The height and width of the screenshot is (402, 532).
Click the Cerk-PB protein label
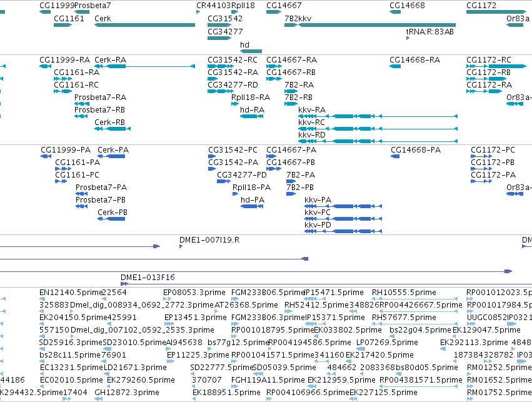click(x=113, y=213)
